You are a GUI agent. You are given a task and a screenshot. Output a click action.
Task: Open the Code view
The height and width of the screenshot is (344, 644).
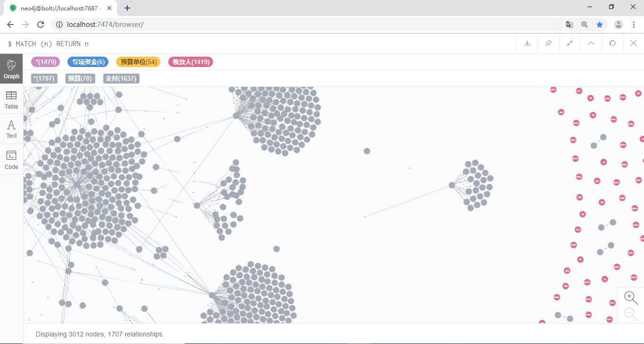(x=11, y=160)
